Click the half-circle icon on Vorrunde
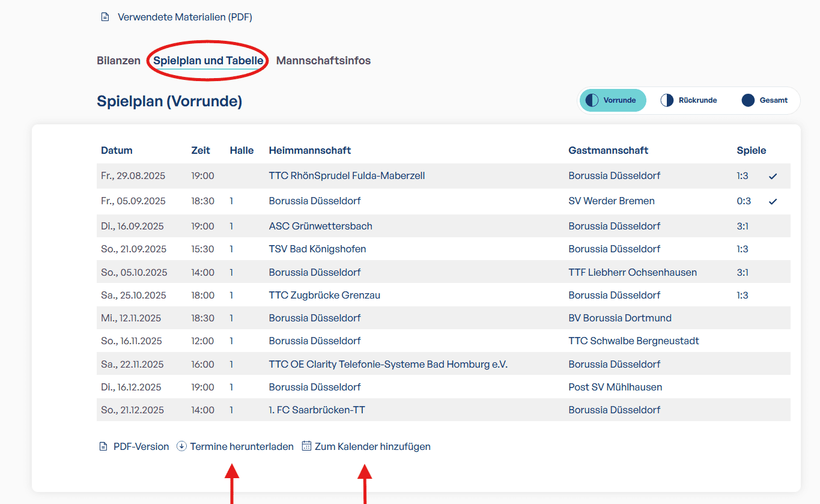Screen dimensions: 820x504 [592, 100]
